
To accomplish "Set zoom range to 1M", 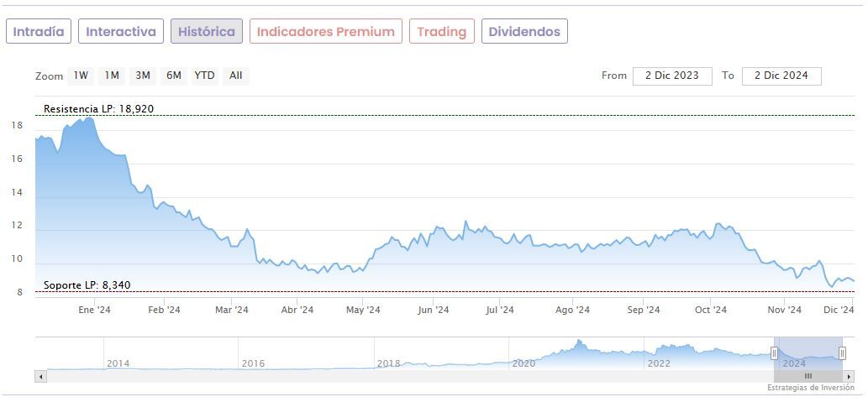I will click(112, 76).
